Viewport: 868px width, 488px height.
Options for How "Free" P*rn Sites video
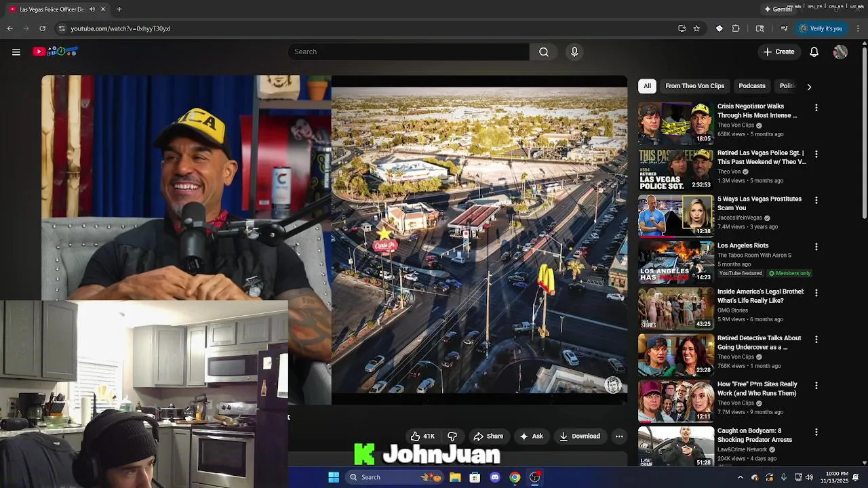pos(816,386)
